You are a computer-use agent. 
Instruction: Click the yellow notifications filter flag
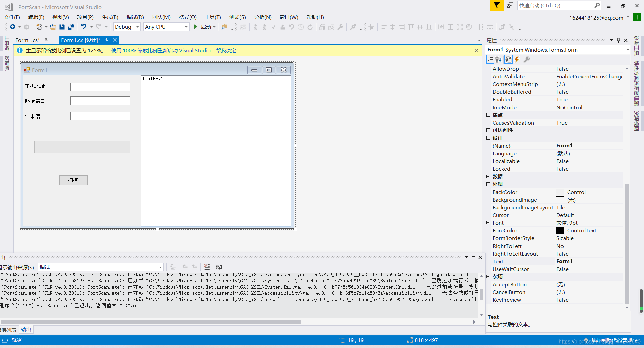click(x=497, y=5)
